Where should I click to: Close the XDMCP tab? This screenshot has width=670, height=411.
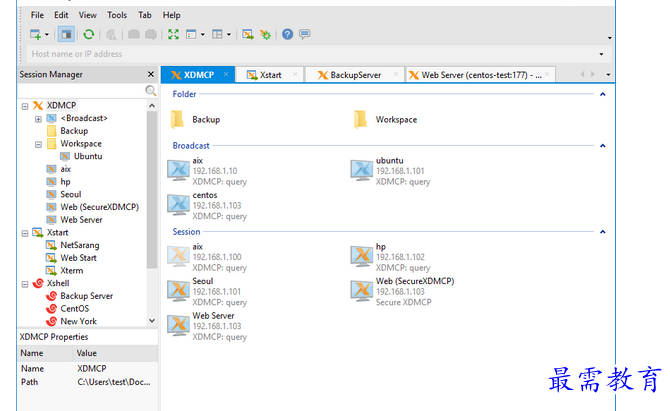pyautogui.click(x=226, y=74)
